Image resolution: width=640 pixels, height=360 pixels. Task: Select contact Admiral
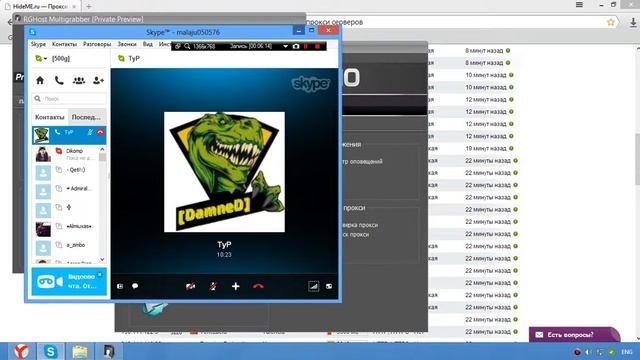67,191
